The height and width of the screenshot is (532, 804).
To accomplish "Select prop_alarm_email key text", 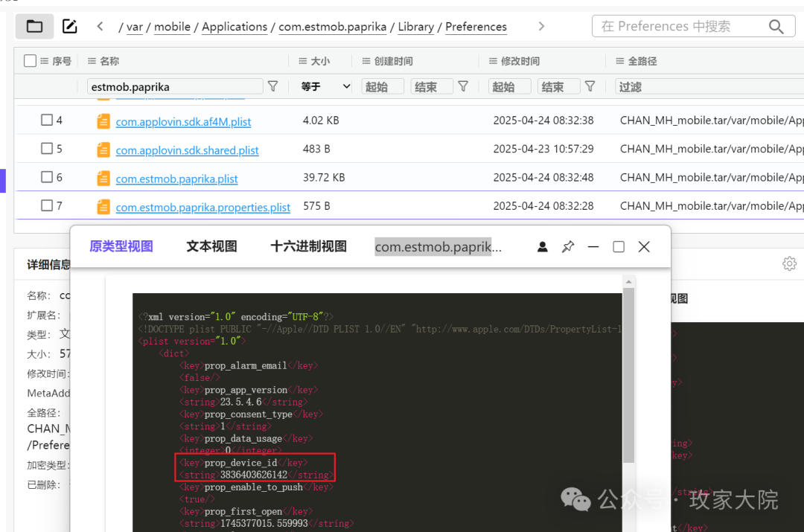I will tap(246, 365).
